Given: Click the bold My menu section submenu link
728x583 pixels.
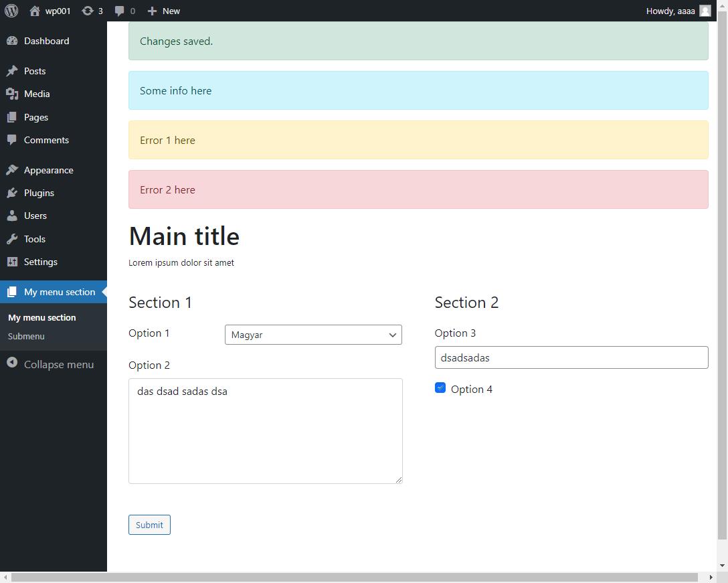Looking at the screenshot, I should pos(41,318).
